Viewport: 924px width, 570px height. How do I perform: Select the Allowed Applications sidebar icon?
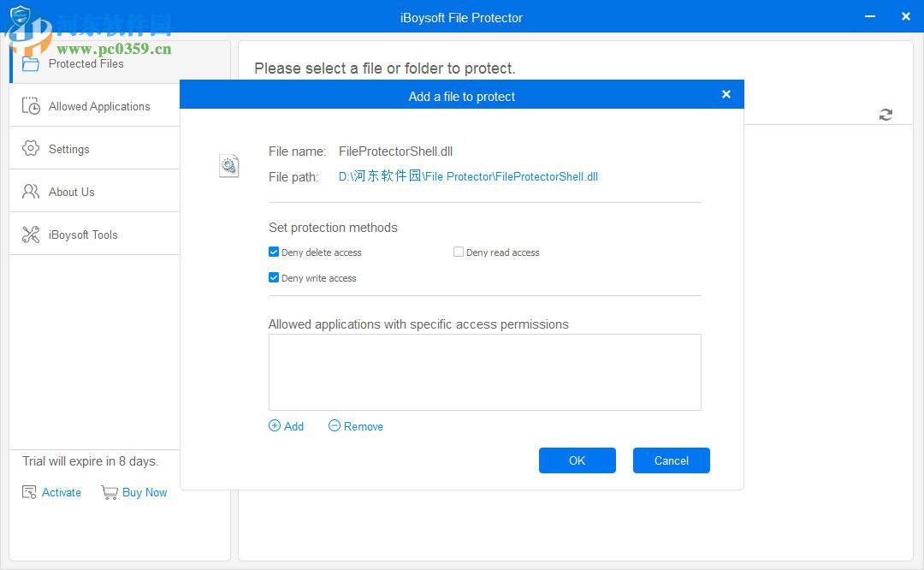pyautogui.click(x=31, y=105)
